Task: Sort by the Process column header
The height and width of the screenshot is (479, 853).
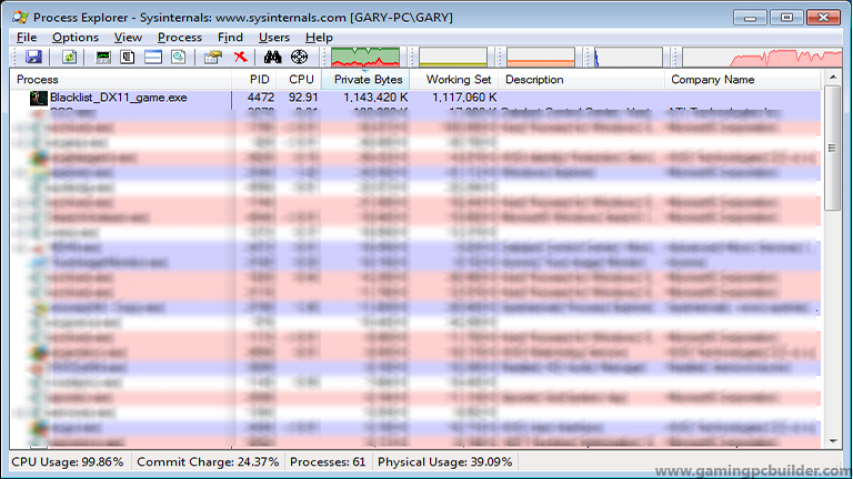Action: click(x=121, y=79)
